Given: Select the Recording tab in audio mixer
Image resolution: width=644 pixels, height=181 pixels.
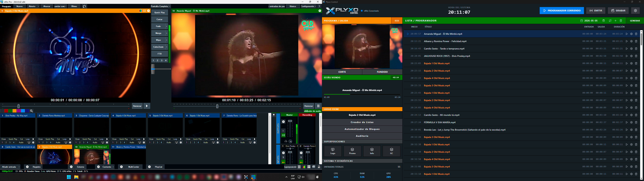Looking at the screenshot, I should click(x=307, y=115).
